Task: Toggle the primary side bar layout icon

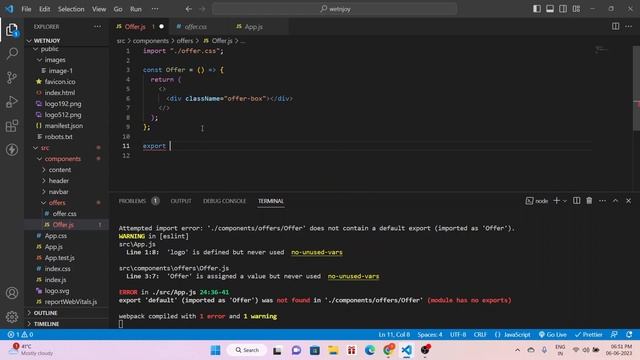Action: coord(537,9)
